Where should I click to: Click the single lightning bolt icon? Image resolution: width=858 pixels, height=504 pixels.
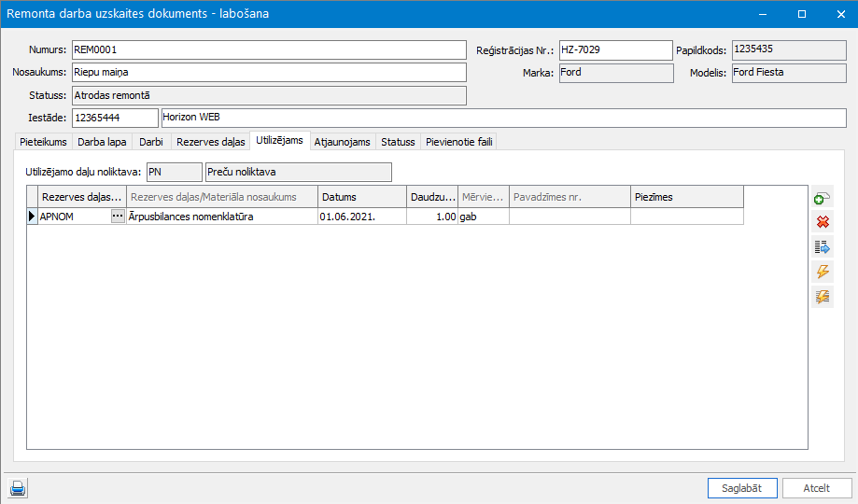[x=822, y=272]
